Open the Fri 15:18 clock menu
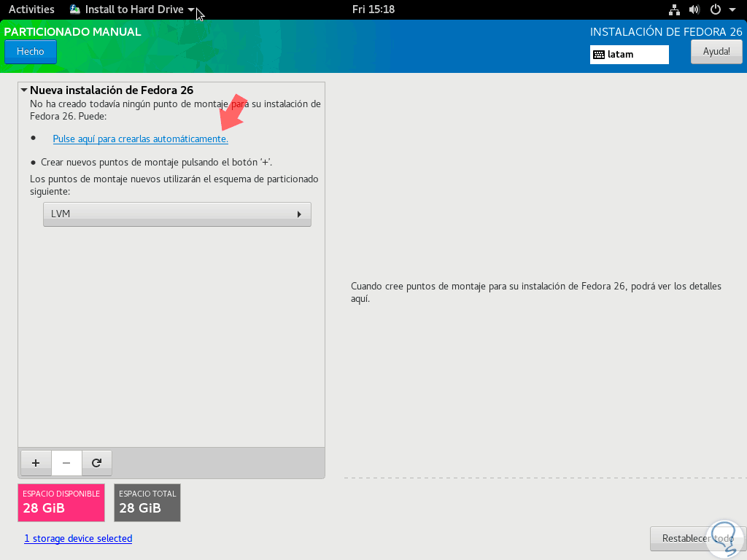The image size is (747, 560). point(373,9)
